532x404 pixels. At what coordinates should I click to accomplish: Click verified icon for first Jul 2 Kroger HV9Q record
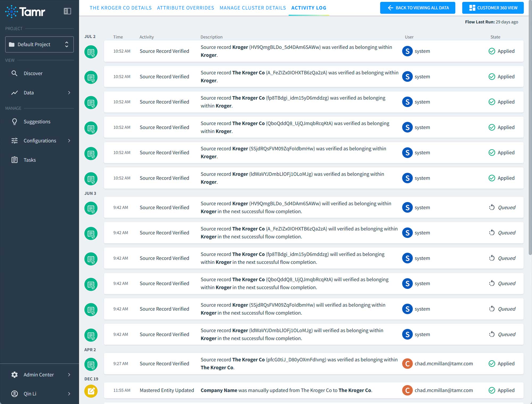(x=91, y=52)
